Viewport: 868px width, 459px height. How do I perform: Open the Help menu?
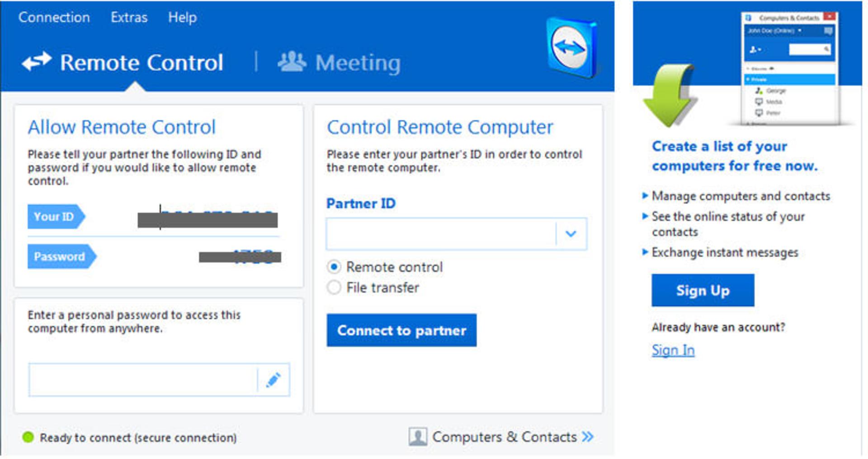(x=182, y=17)
